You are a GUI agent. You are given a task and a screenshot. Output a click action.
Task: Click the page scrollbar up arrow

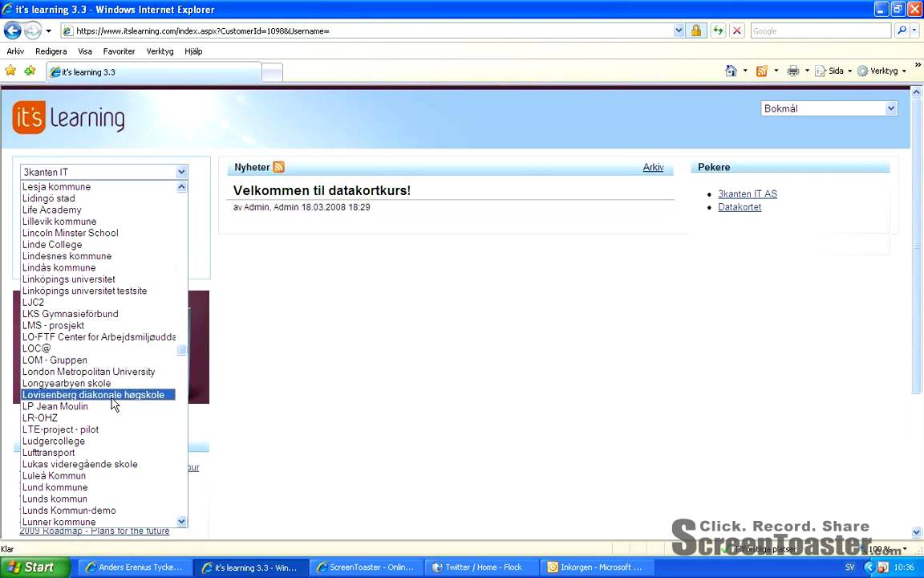point(916,92)
